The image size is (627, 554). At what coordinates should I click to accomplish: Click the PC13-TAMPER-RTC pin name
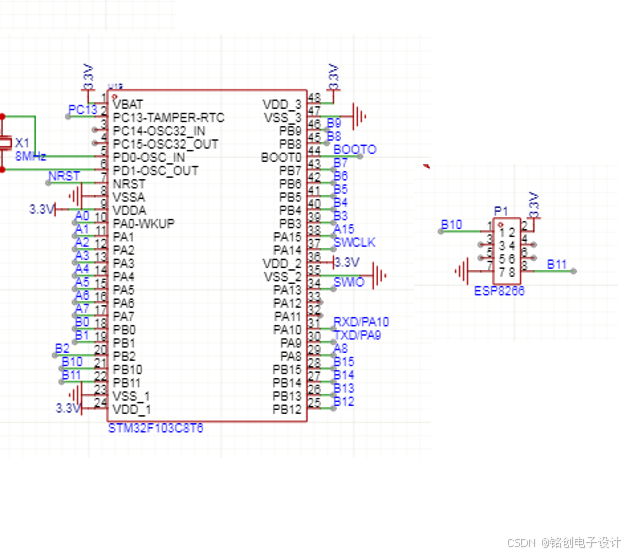168,118
